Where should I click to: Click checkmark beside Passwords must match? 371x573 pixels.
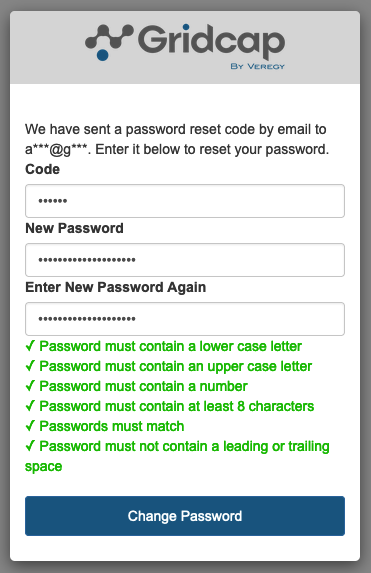[30, 426]
